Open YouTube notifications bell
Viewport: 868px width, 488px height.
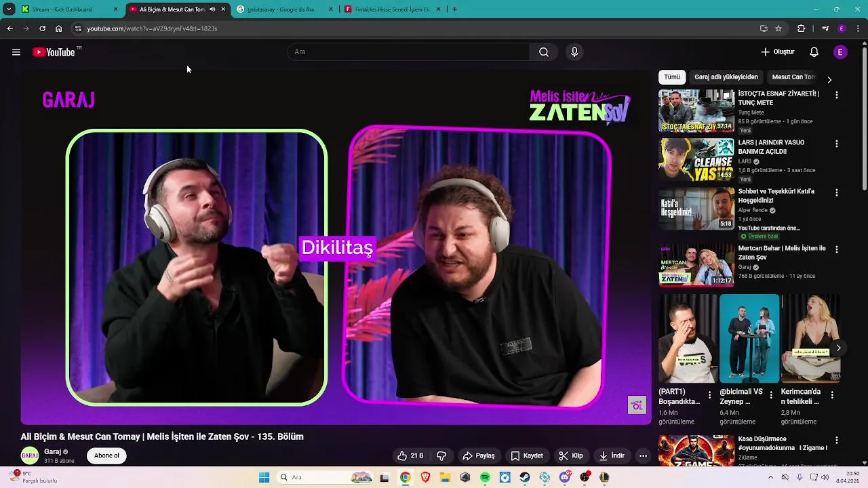(x=814, y=52)
